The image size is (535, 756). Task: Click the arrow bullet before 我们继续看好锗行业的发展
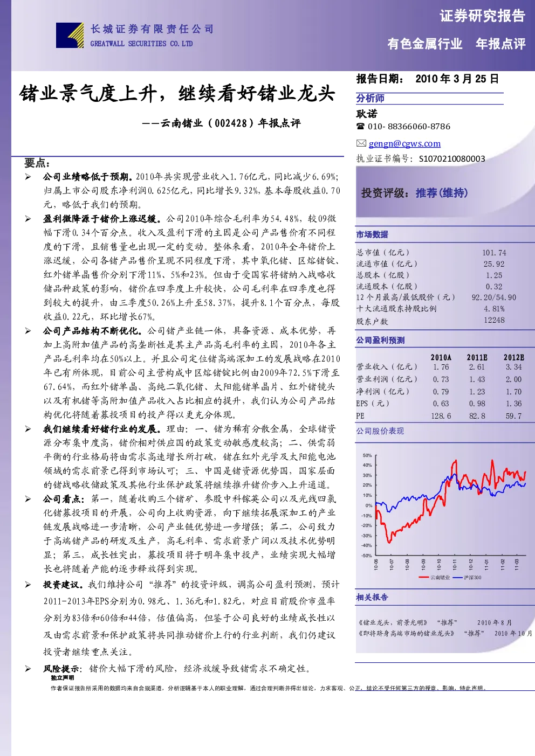(28, 429)
